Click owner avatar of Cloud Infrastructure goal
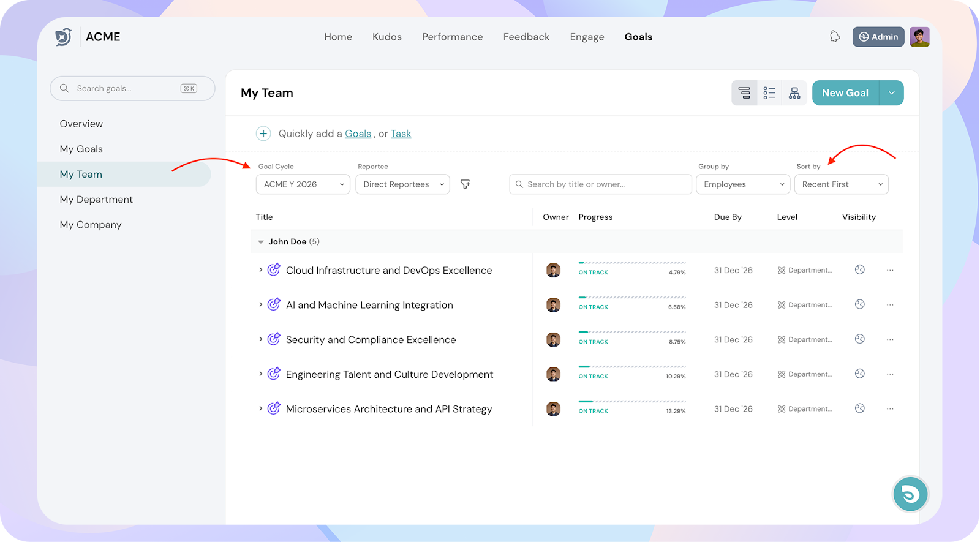Screen dimensions: 980x542 553,270
